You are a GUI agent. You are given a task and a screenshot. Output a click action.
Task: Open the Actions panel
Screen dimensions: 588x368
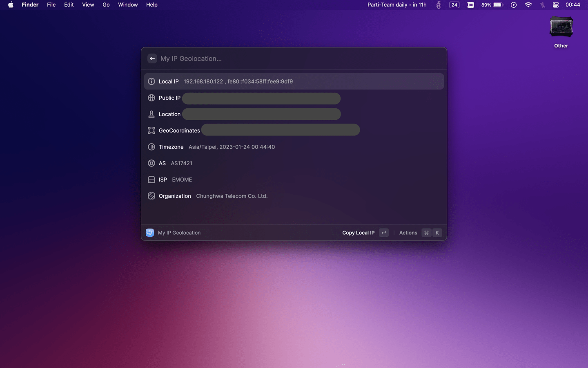coord(408,232)
